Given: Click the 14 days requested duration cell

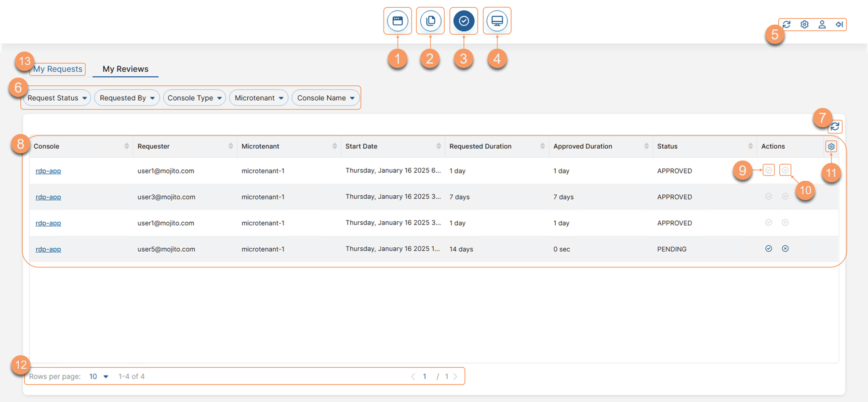Looking at the screenshot, I should (461, 249).
